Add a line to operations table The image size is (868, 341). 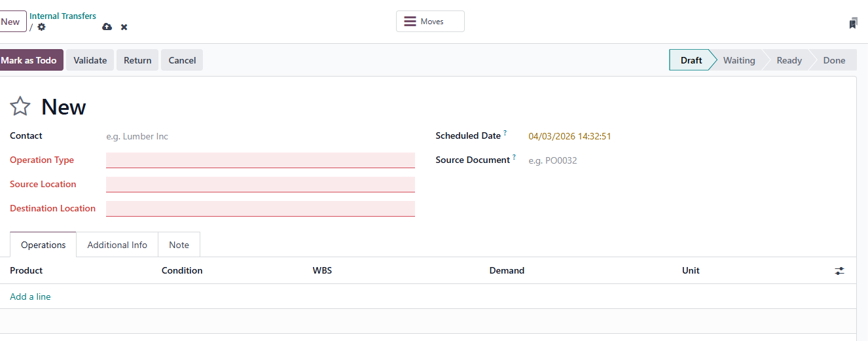[x=30, y=296]
